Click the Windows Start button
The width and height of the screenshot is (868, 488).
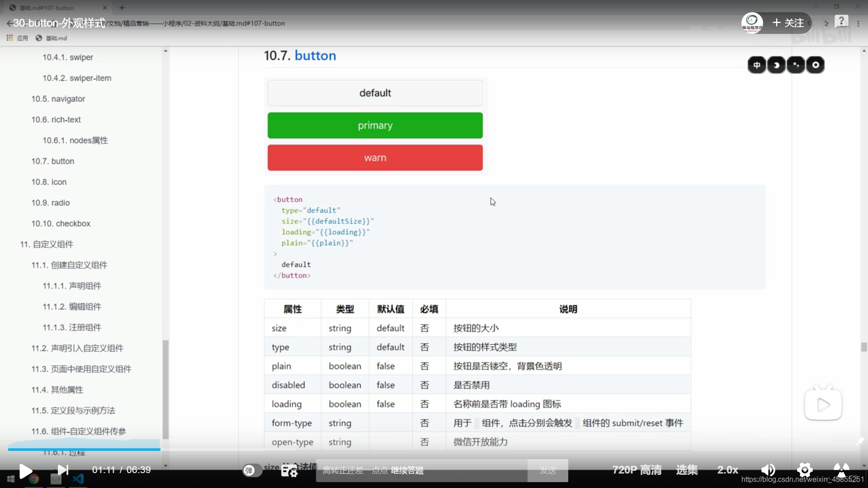click(10, 479)
